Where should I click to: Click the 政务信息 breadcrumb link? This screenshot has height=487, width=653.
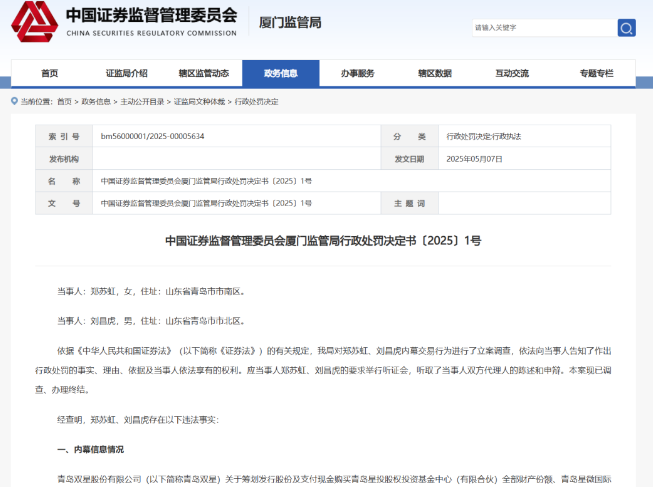tap(95, 102)
